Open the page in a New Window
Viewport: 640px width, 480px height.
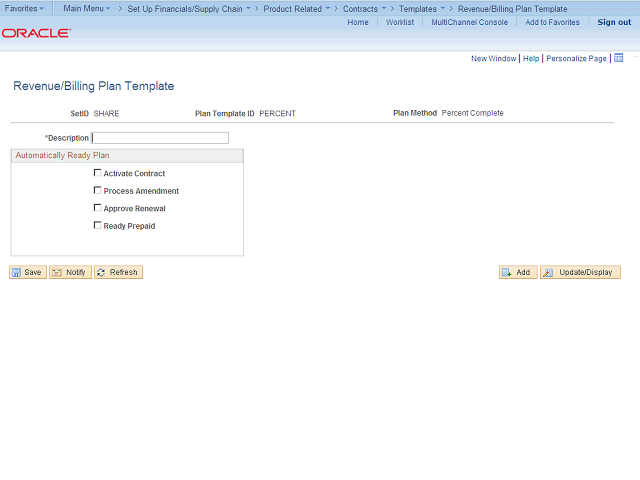click(493, 58)
